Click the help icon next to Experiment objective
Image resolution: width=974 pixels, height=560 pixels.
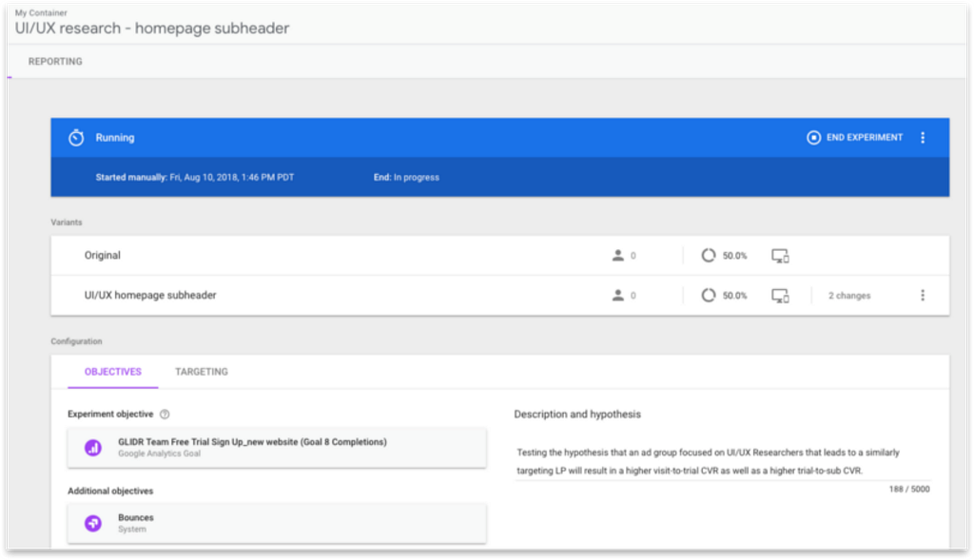click(165, 415)
